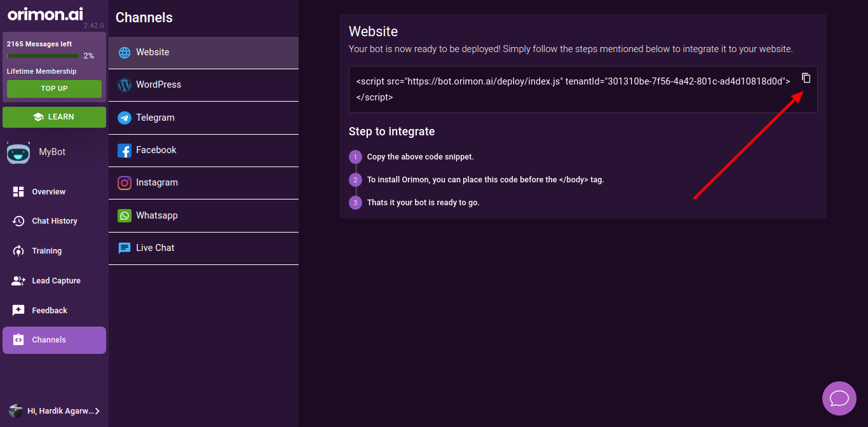Screen dimensions: 868x427
Task: Open Lead Capture section
Action: 56,281
